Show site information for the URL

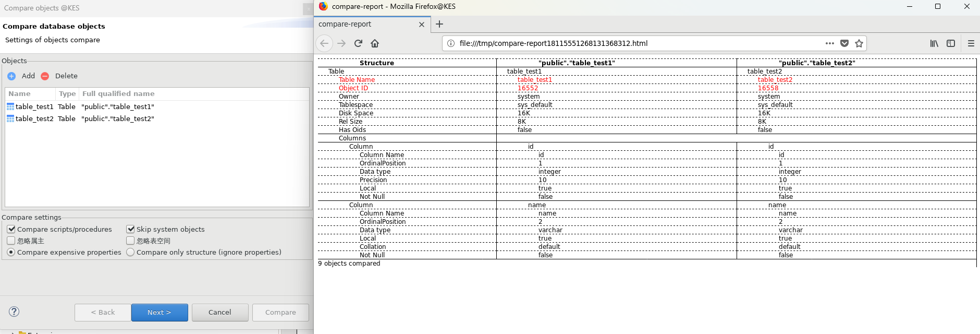[x=451, y=43]
